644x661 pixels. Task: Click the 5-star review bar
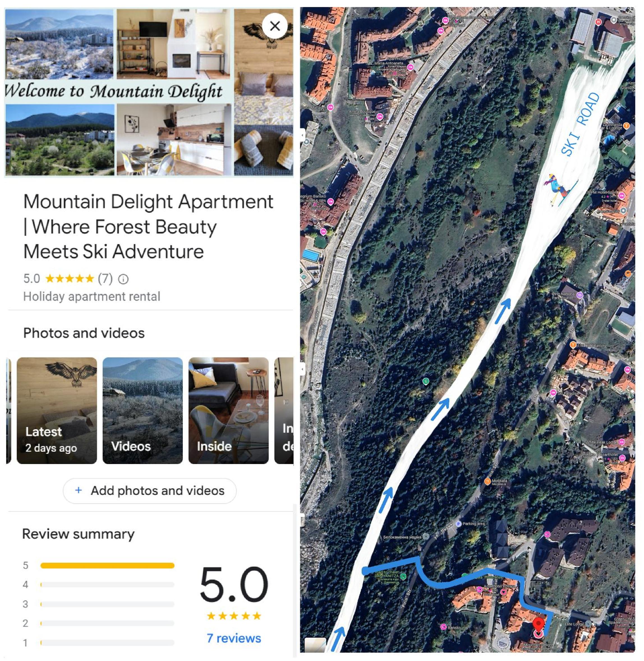[x=107, y=565]
